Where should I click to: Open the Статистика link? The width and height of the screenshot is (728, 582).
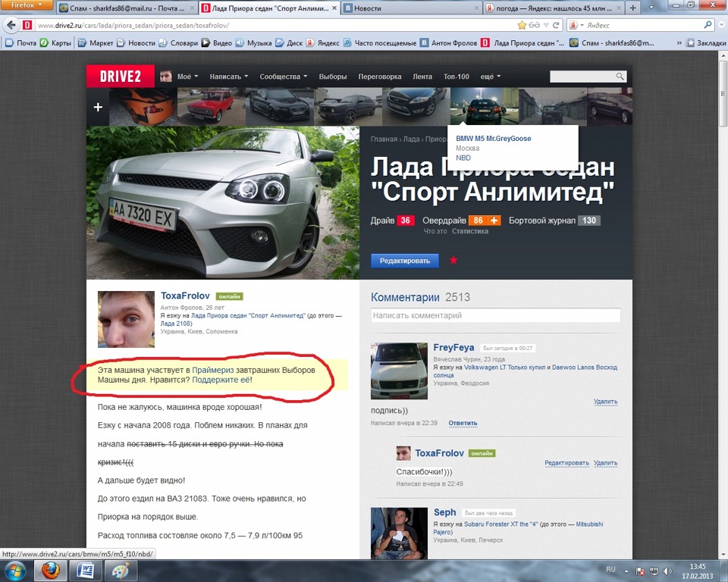[x=470, y=231]
